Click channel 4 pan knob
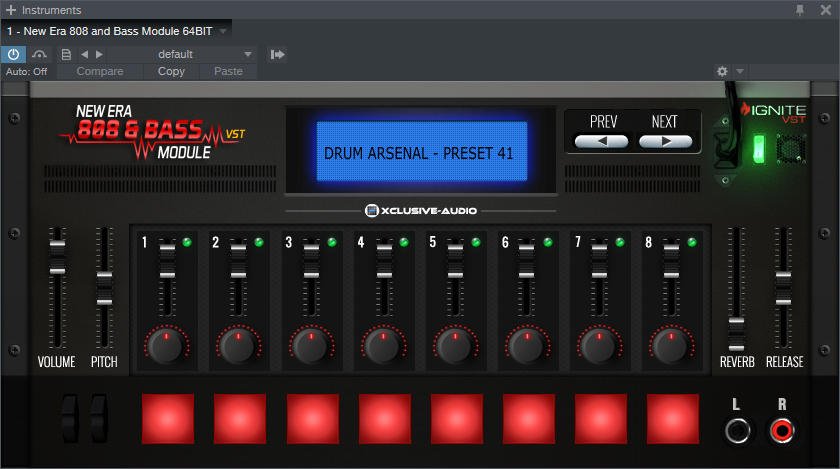The height and width of the screenshot is (469, 840). (383, 345)
